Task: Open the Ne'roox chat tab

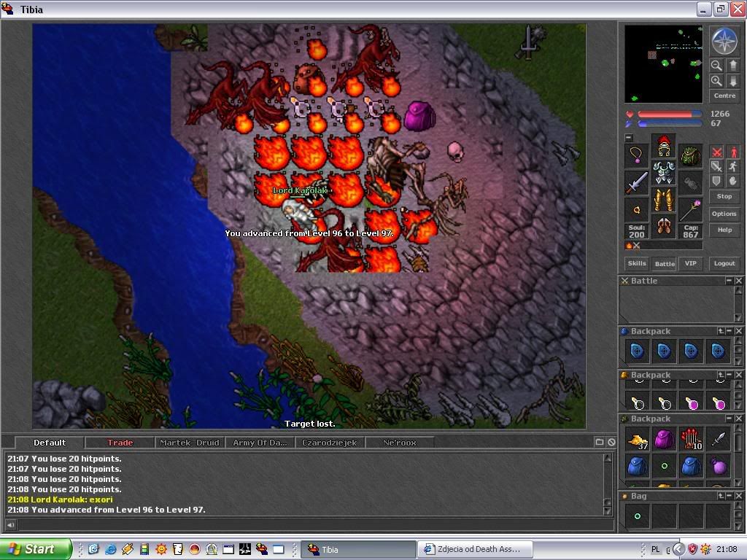Action: (400, 443)
